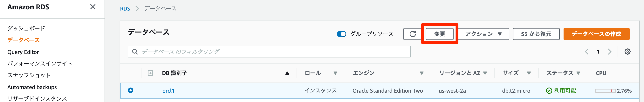The height and width of the screenshot is (102, 644).
Task: Click the search magnifier icon in filter
Action: pos(135,52)
